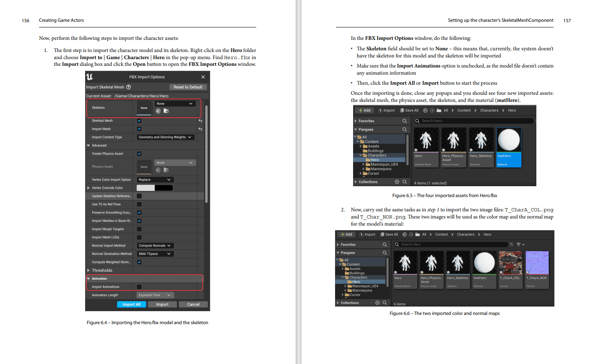The height and width of the screenshot is (364, 598).
Task: Click Characters breadcrumb in upper content browser
Action: 489,110
